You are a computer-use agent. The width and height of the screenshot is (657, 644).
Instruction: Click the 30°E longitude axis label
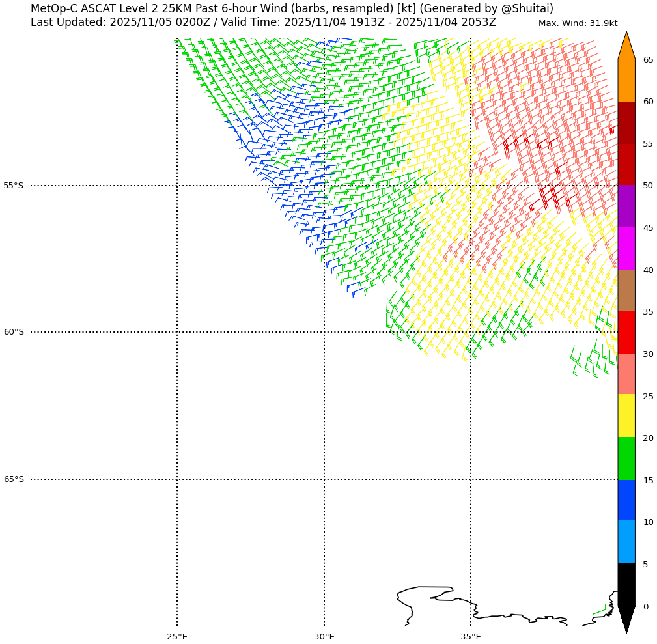(x=324, y=636)
